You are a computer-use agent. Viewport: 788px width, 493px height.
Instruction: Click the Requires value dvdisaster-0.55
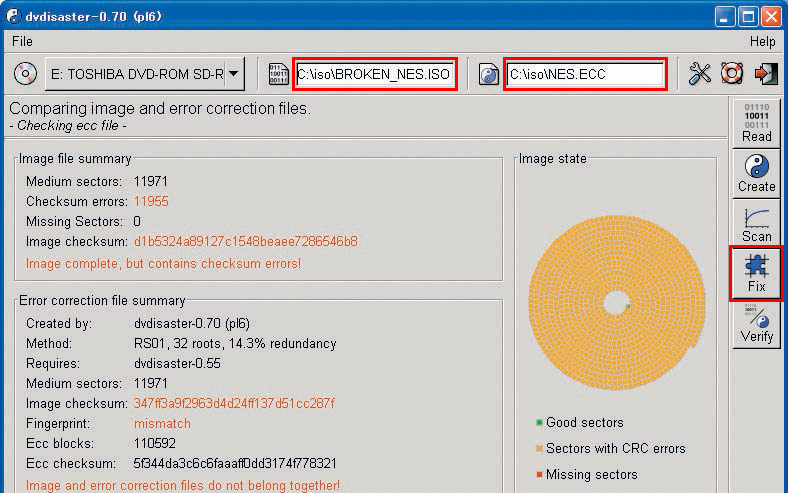coord(177,363)
